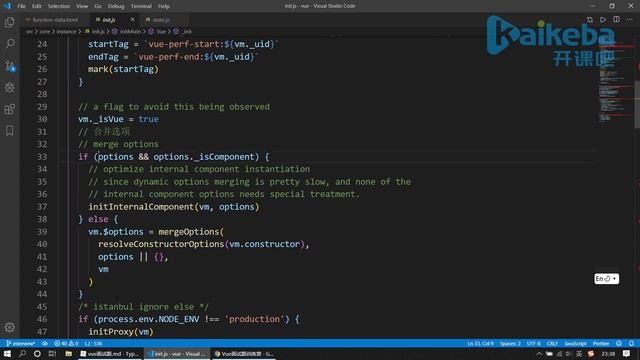Open File Explorer from the taskbar
The width and height of the screenshot is (640, 360).
[69, 353]
